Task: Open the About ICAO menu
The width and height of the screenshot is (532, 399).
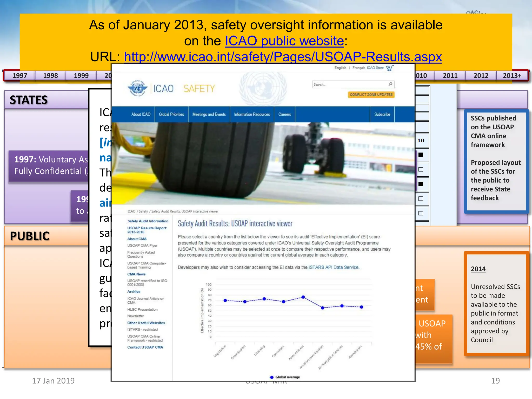Action: [x=141, y=114]
